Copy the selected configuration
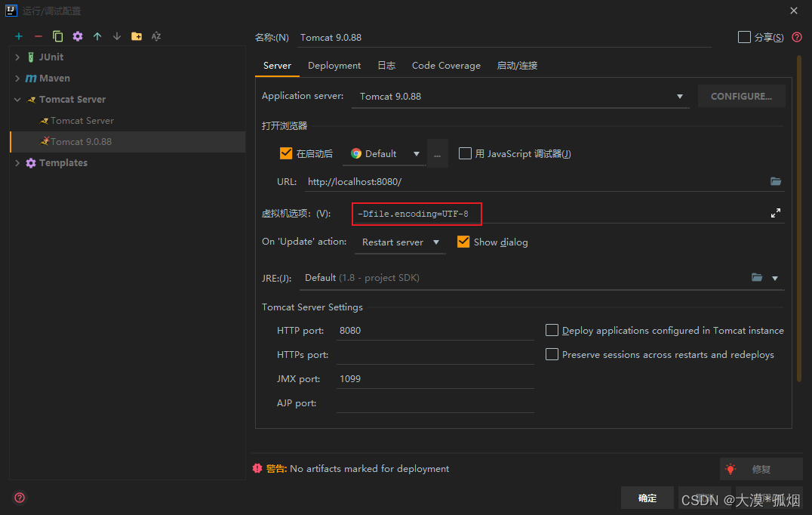This screenshot has height=515, width=812. tap(57, 36)
